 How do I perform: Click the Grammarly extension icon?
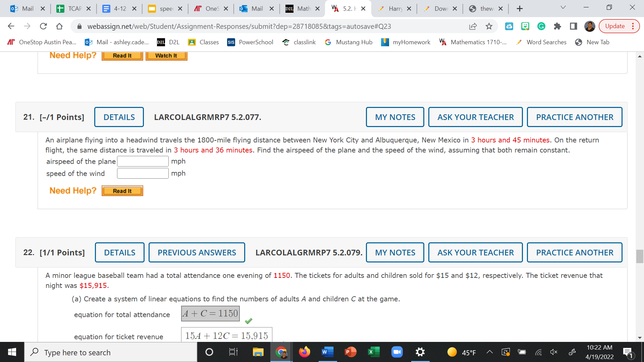pos(541,26)
